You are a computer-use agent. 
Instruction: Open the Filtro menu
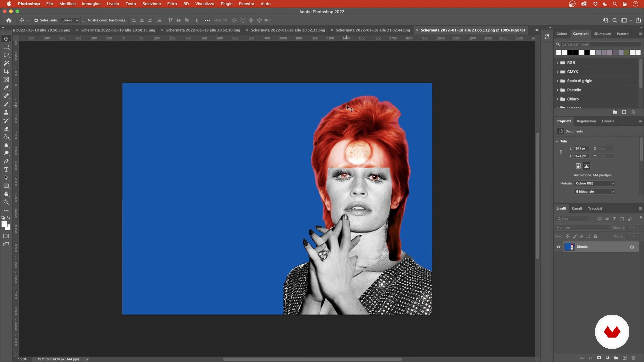[x=172, y=4]
